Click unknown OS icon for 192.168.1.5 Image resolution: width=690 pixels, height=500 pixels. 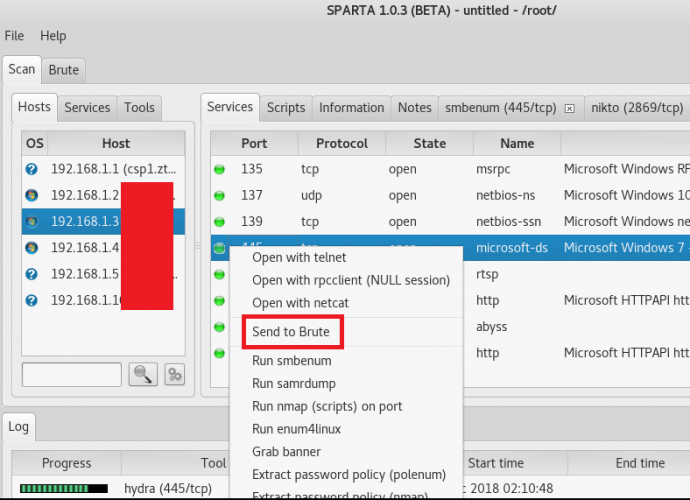tap(32, 274)
